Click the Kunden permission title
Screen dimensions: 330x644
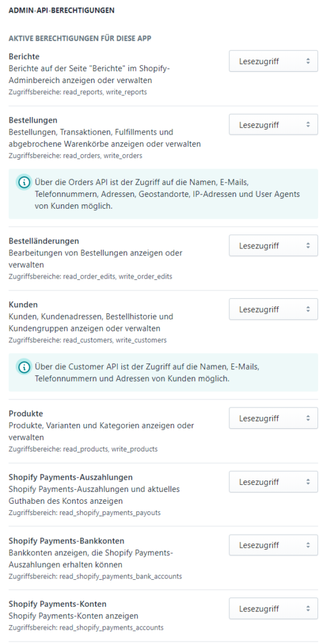[23, 305]
